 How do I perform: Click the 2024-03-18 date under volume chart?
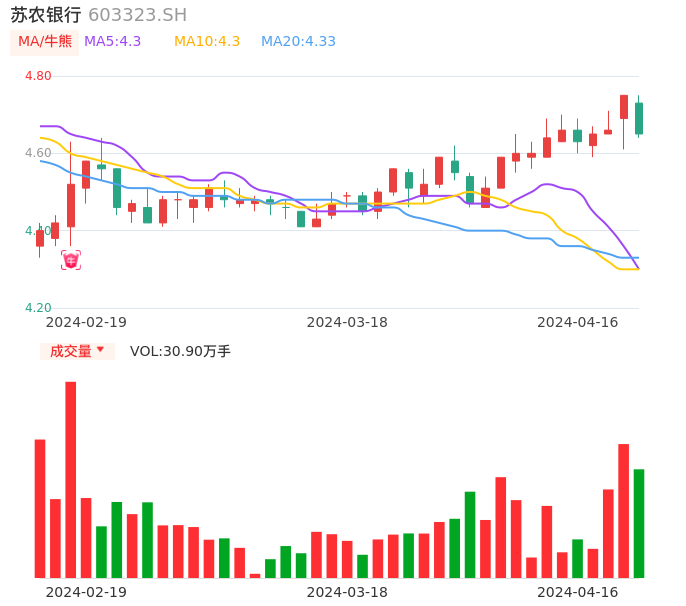(347, 592)
